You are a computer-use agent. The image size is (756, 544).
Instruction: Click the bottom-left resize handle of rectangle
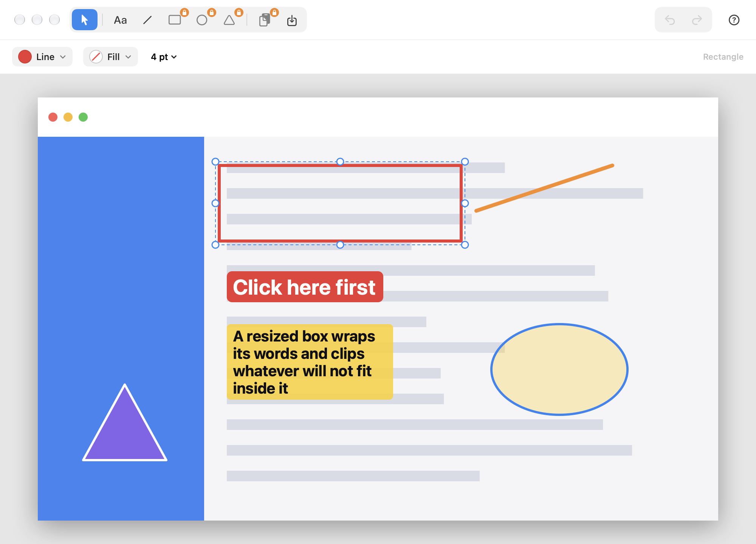(215, 245)
